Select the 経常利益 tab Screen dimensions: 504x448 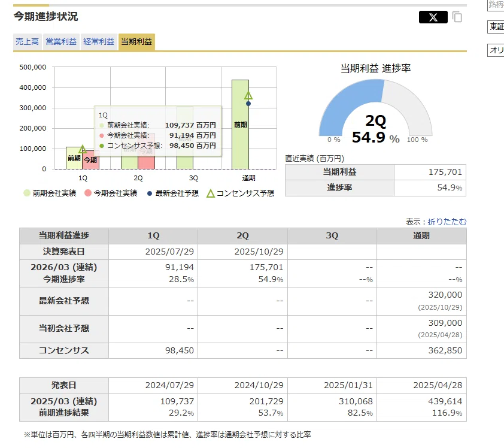point(99,42)
